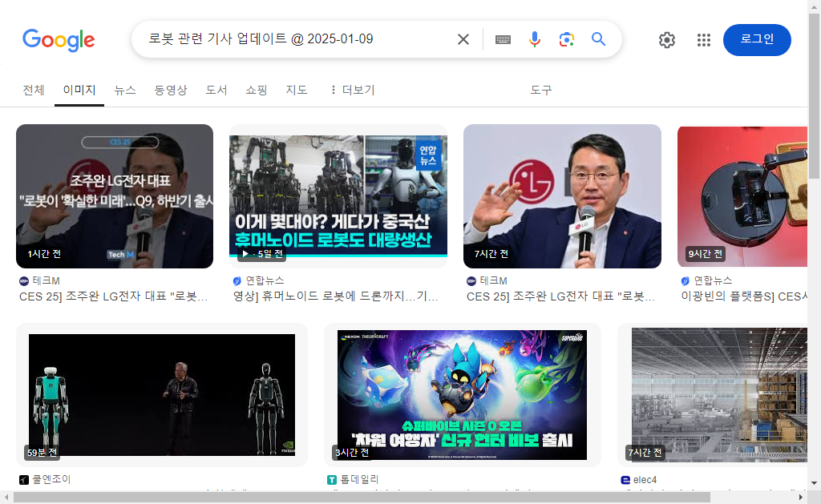Switch to the 뉴스 tab
821x504 pixels.
pyautogui.click(x=125, y=90)
